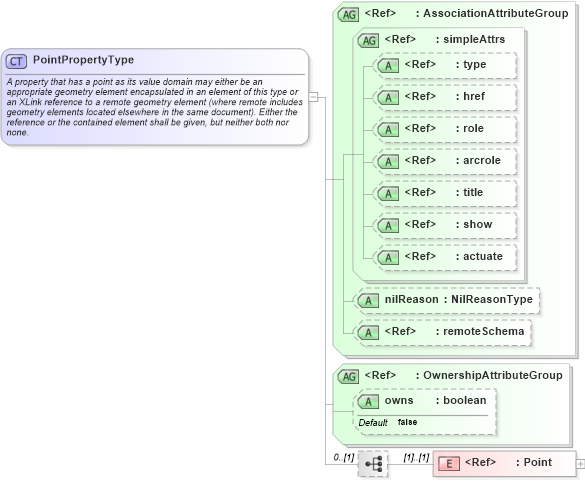This screenshot has height=481, width=585.
Task: Select the href attribute name
Action: (x=474, y=96)
